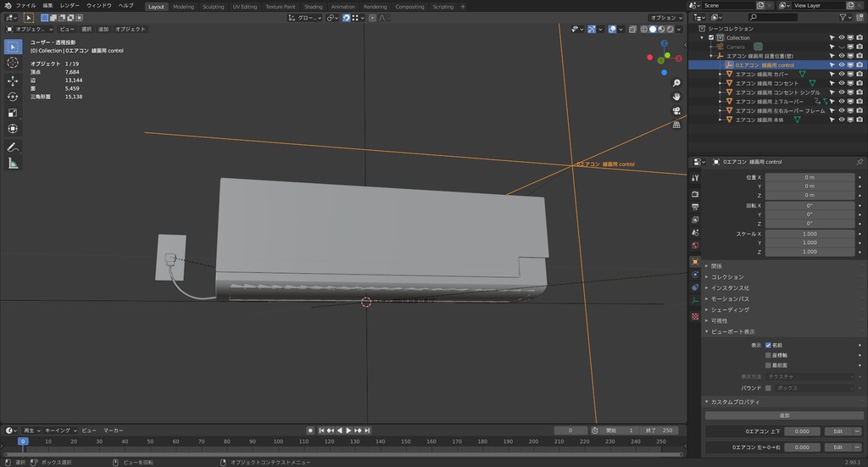Image resolution: width=868 pixels, height=467 pixels.
Task: Click Edit for 0エアコン 上下 property
Action: click(837, 431)
